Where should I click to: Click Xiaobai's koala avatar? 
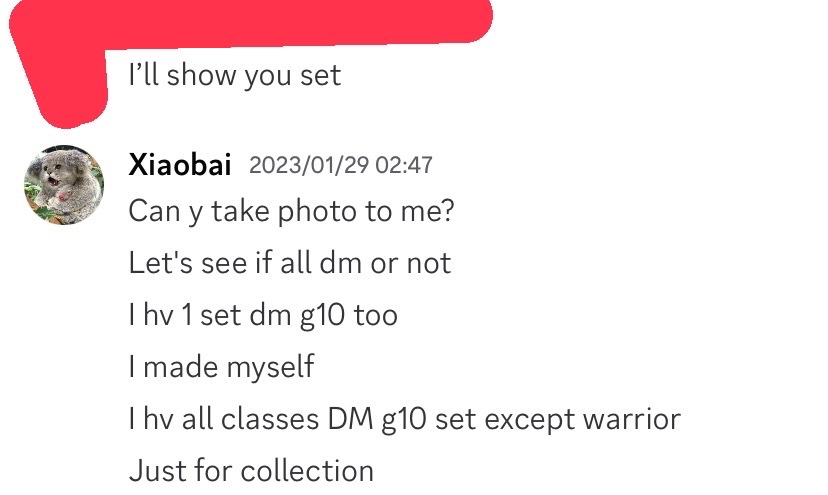click(63, 185)
